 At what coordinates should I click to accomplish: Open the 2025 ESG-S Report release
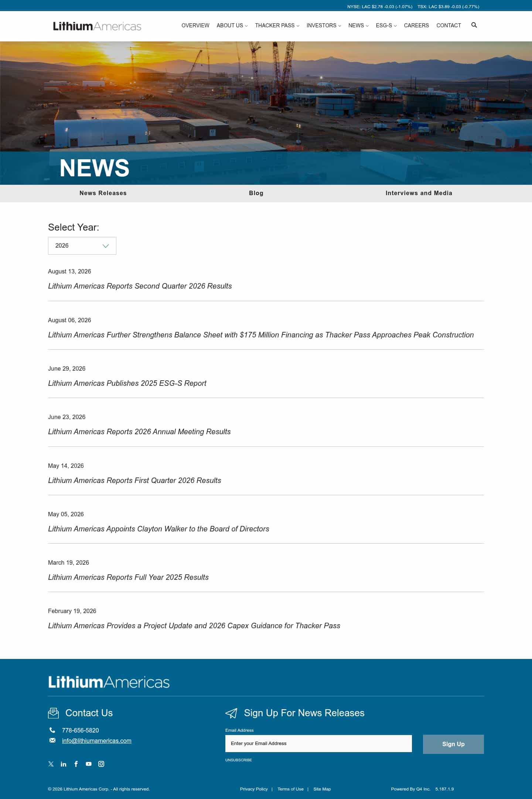[x=127, y=383]
